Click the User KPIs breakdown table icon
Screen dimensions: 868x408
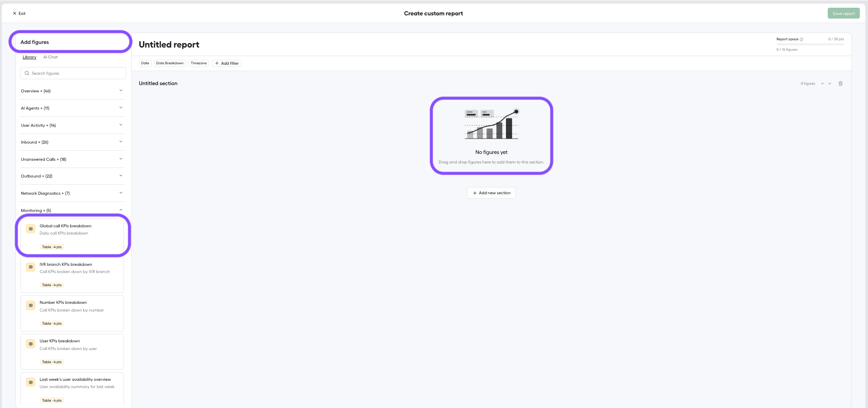coord(31,344)
